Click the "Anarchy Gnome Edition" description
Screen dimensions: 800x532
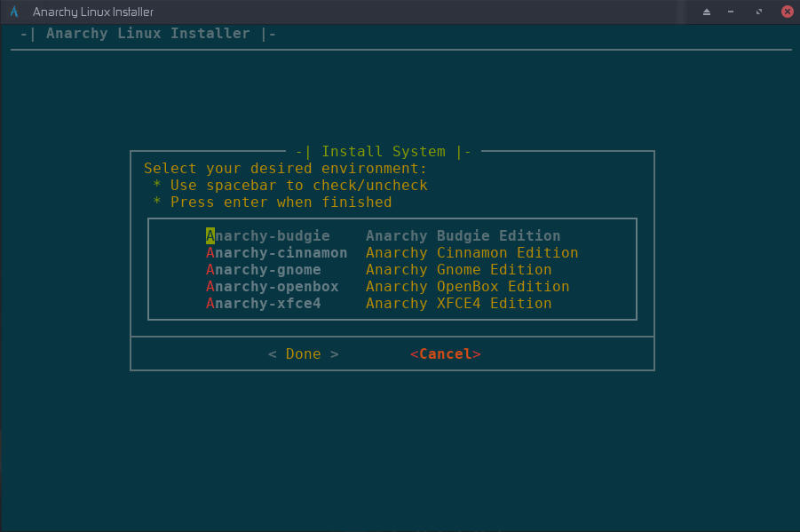(458, 270)
